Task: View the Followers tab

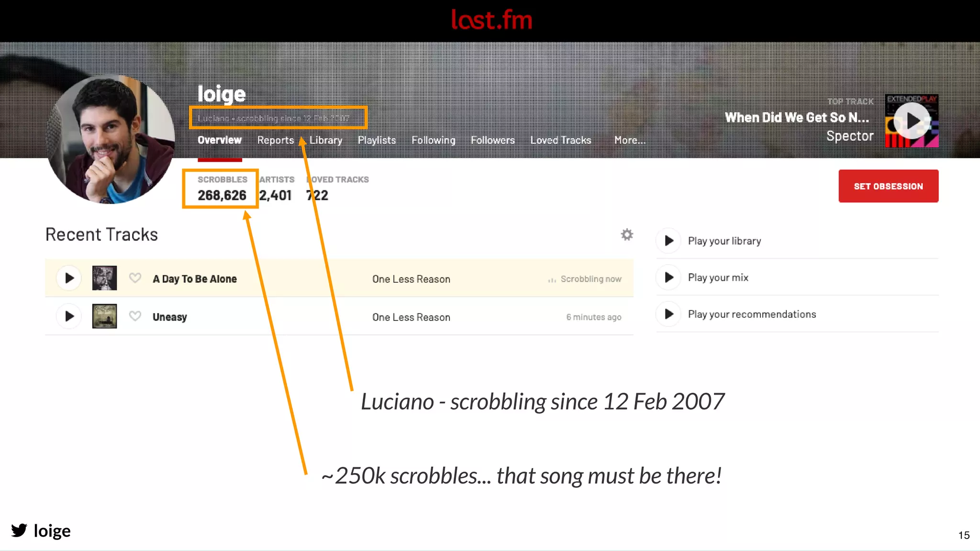Action: [493, 140]
